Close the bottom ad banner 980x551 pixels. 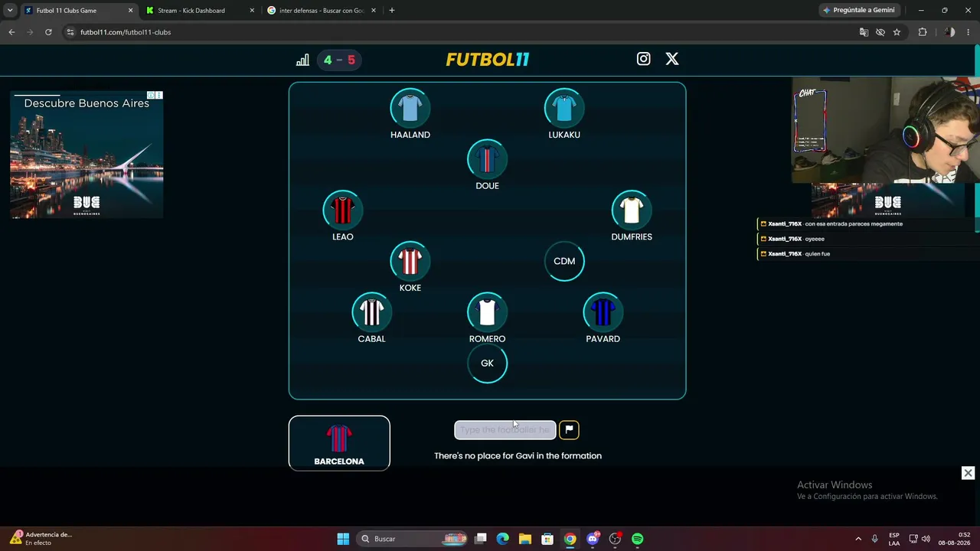click(x=968, y=473)
